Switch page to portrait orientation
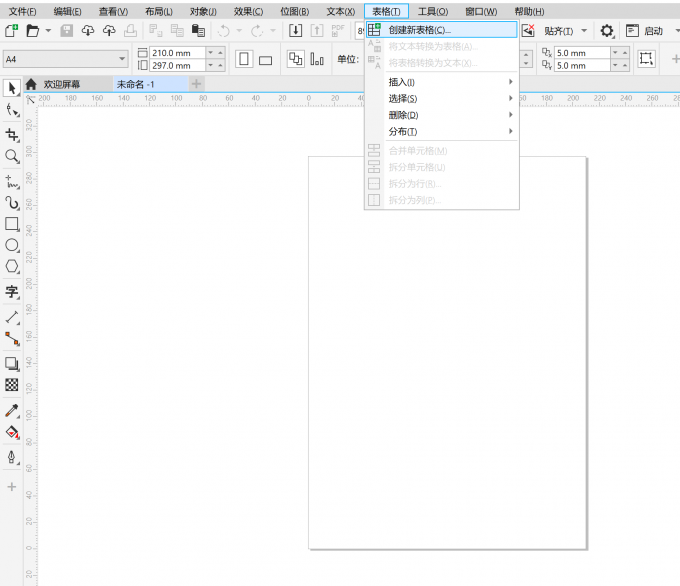 (x=244, y=59)
